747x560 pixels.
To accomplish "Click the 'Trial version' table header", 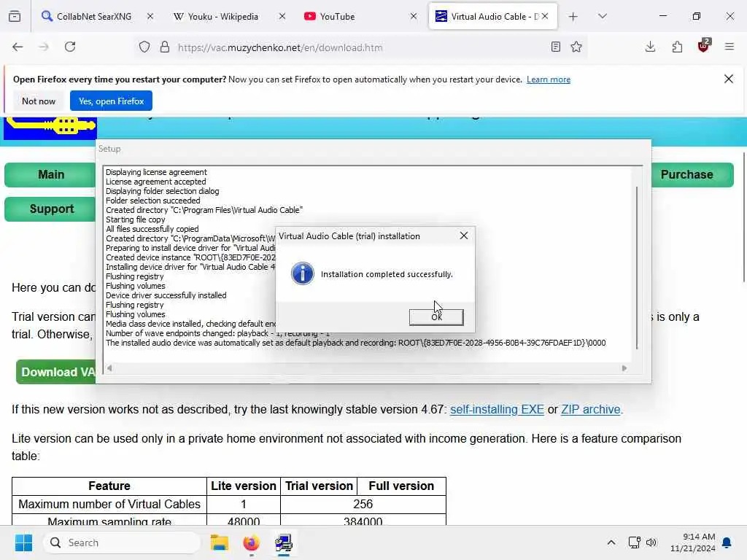I will pyautogui.click(x=319, y=486).
